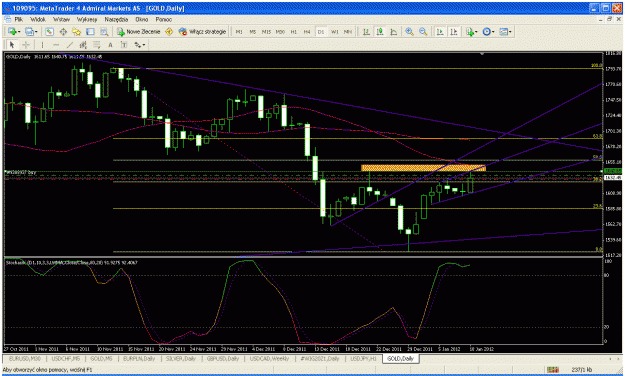The height and width of the screenshot is (376, 625).
Task: Switch to the SILVER,Daily chart tab
Action: click(x=181, y=358)
